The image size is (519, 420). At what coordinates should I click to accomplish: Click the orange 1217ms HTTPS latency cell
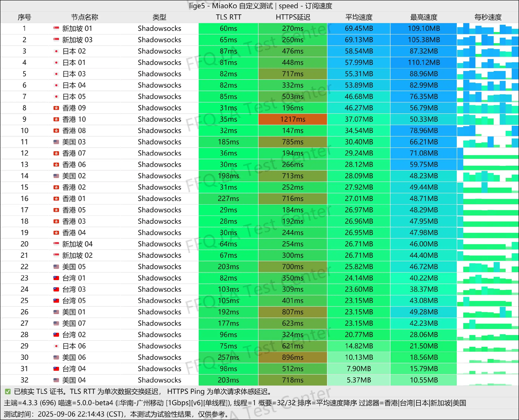pos(293,119)
